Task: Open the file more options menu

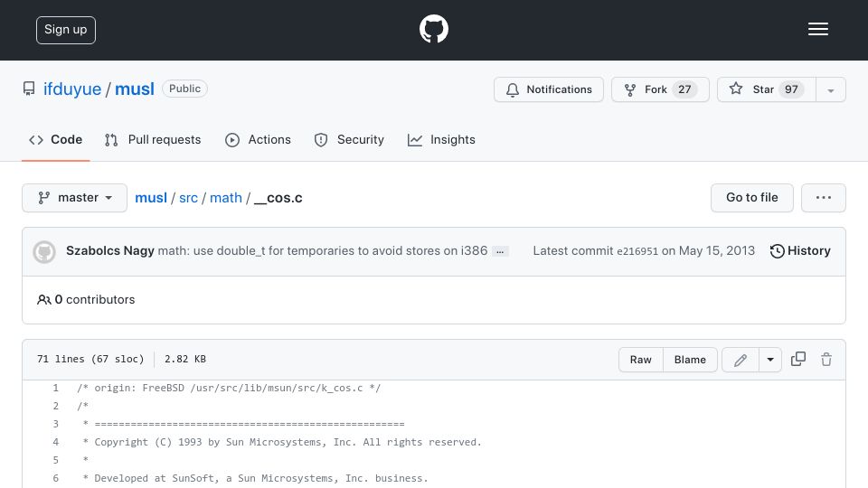Action: (823, 198)
